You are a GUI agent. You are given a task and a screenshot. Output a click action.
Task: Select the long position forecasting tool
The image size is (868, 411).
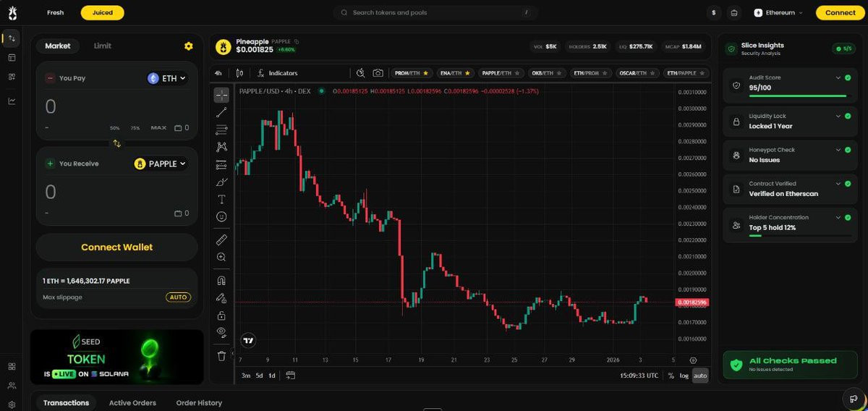[221, 165]
